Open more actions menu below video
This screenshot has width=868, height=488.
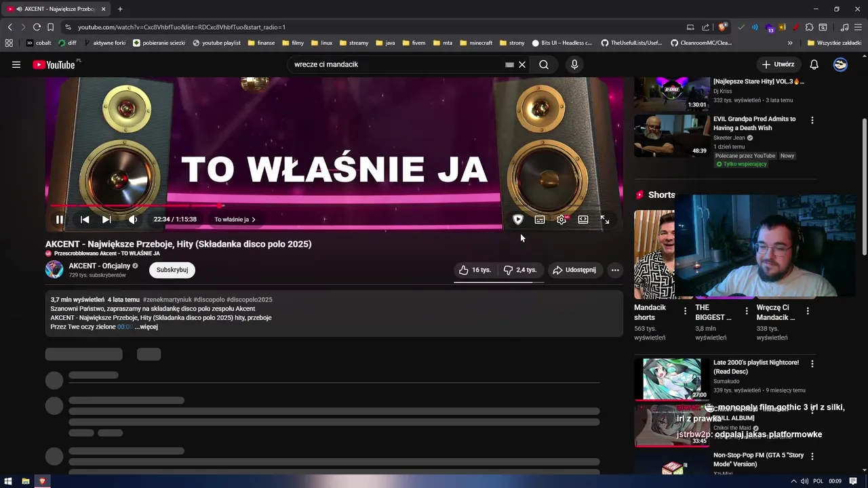(615, 270)
